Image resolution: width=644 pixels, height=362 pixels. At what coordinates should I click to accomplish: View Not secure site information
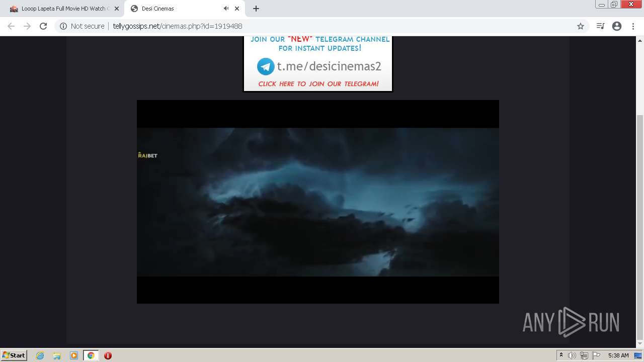(x=82, y=26)
